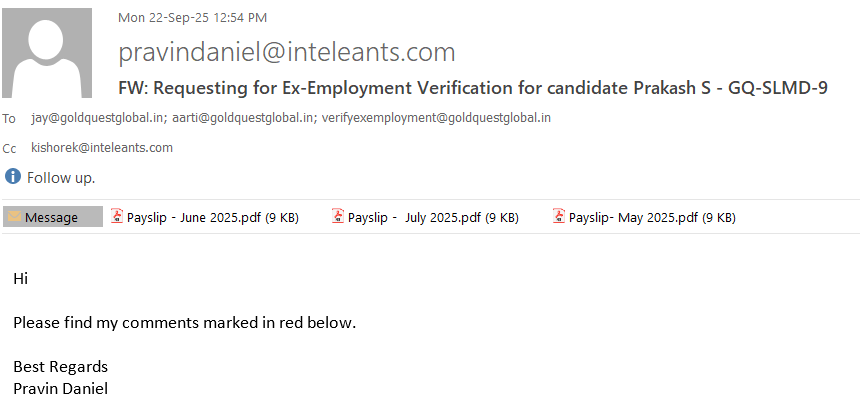Click the Cc field label
Viewport: 860px width, 406px height.
10,148
